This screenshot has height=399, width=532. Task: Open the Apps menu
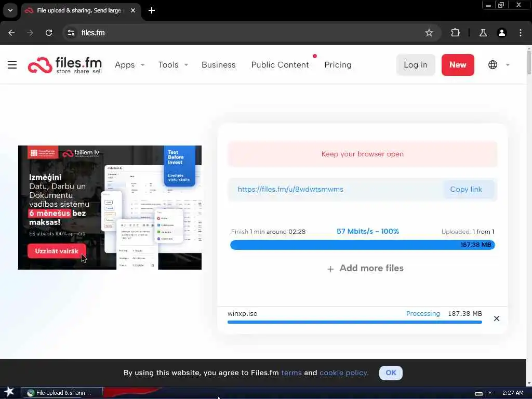tap(125, 65)
